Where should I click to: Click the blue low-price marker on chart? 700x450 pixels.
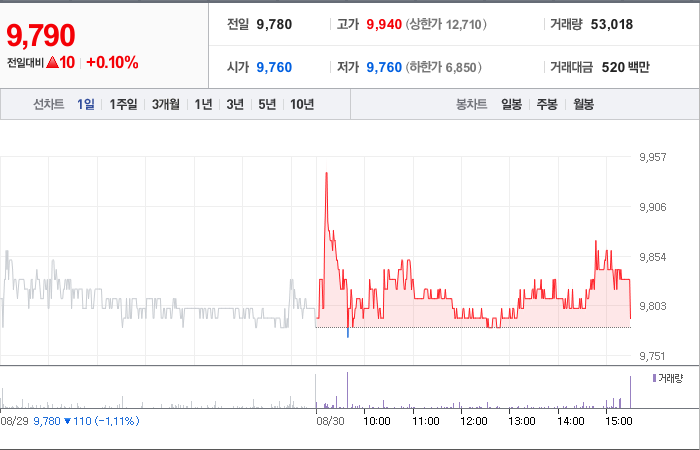coord(348,333)
